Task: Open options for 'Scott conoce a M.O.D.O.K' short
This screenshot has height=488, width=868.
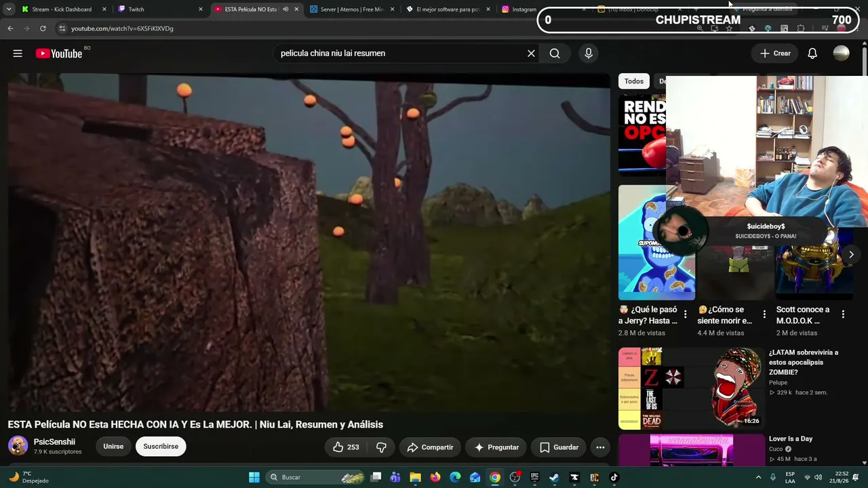Action: [x=843, y=314]
